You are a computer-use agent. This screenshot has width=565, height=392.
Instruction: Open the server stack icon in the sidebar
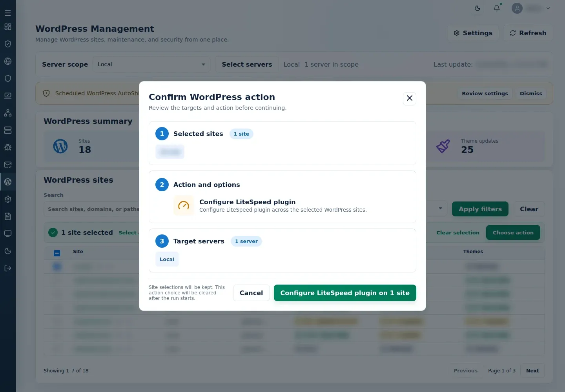8,130
